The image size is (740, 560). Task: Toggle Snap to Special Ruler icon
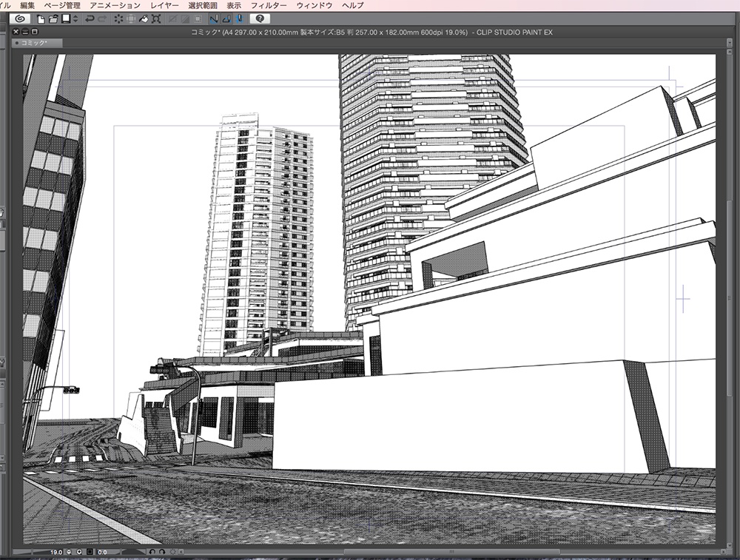pyautogui.click(x=226, y=19)
